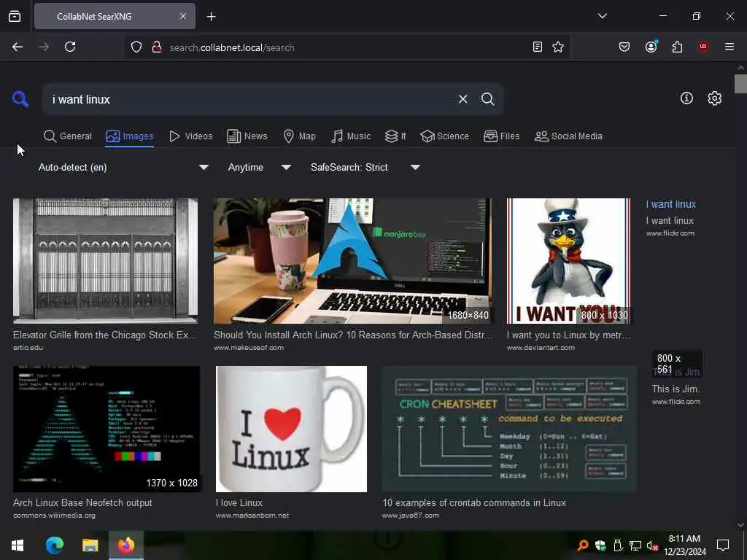Open Firefox application menu
Image resolution: width=747 pixels, height=560 pixels.
(729, 47)
